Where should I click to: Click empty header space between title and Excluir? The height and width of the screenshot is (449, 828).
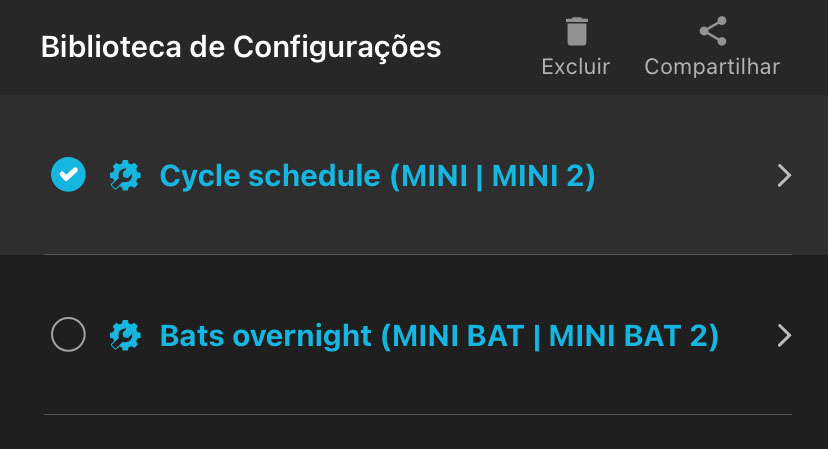pos(490,47)
